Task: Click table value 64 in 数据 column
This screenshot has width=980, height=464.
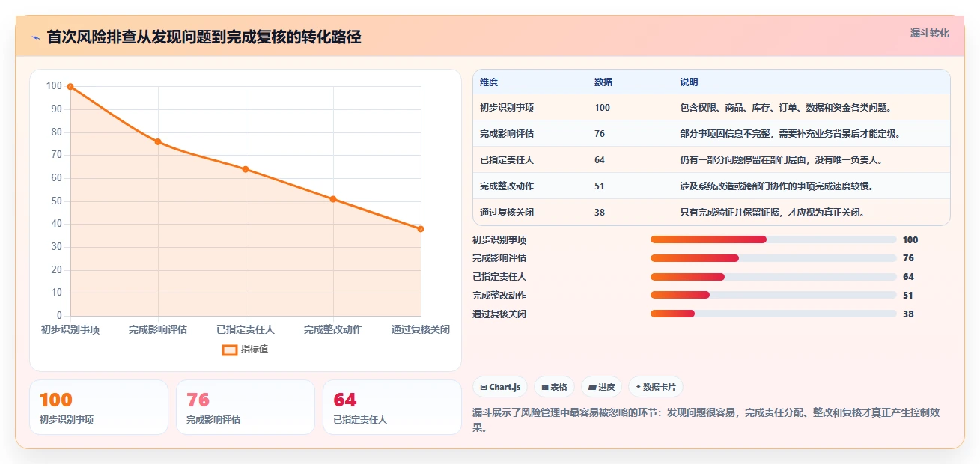Action: point(600,160)
